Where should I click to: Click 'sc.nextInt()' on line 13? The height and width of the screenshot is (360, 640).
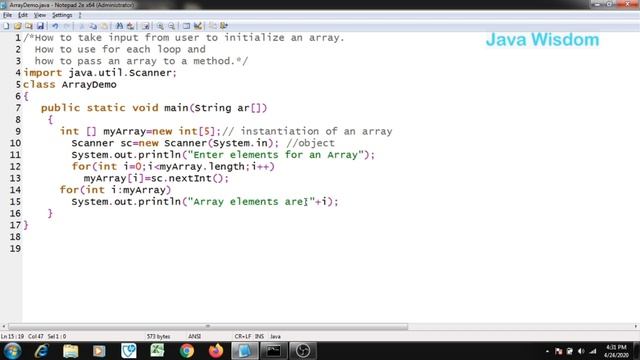coord(187,178)
